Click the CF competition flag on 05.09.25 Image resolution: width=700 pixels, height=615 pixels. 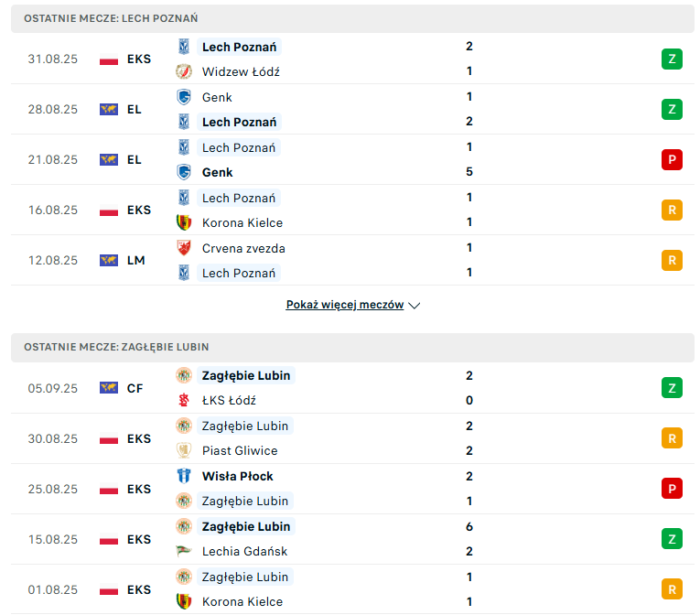tap(109, 388)
